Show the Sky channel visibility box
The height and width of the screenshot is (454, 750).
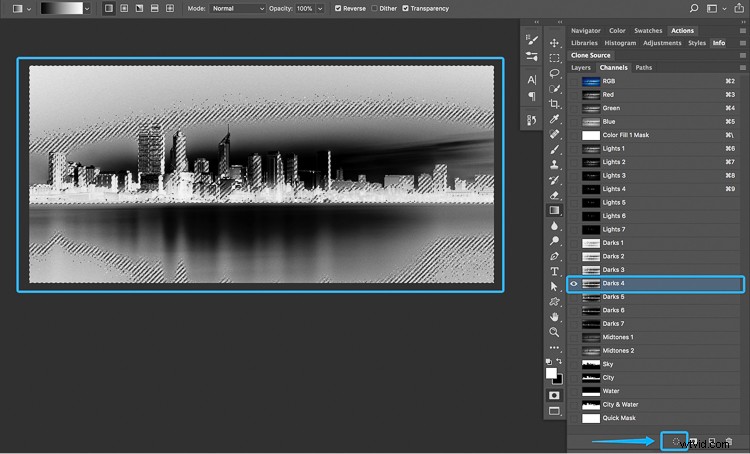574,365
